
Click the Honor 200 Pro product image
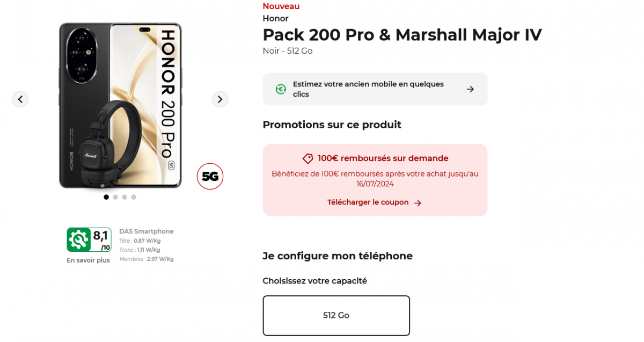(120, 106)
